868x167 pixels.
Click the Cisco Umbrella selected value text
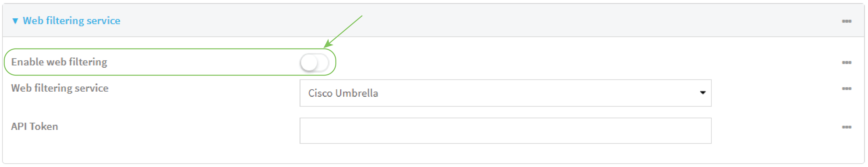click(x=343, y=93)
